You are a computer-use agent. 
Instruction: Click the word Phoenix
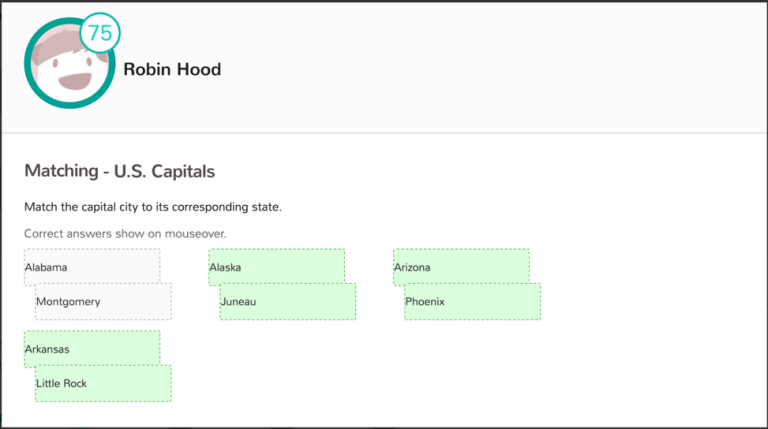pyautogui.click(x=425, y=302)
